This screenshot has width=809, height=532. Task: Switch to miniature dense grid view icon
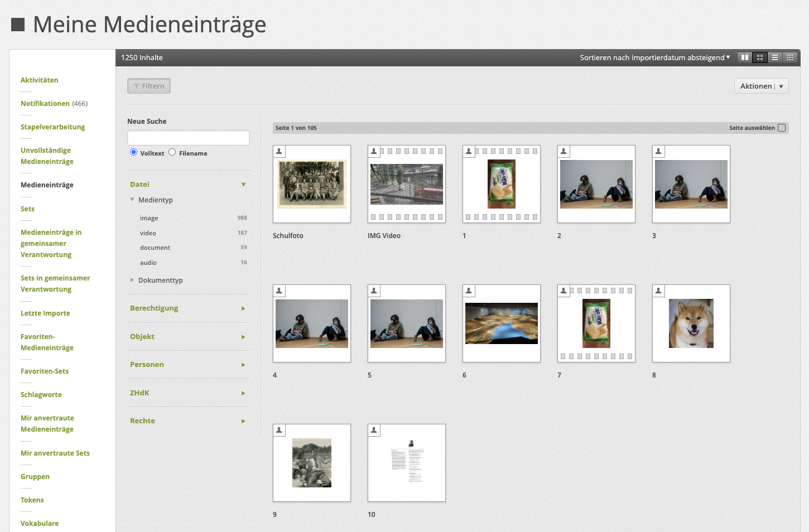tap(789, 57)
